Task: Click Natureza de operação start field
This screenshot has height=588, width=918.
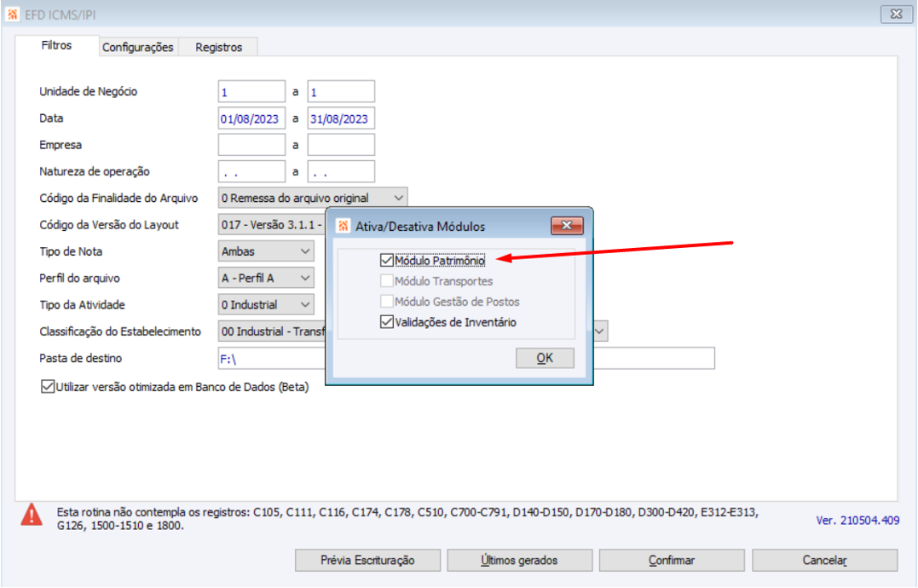Action: 251,171
